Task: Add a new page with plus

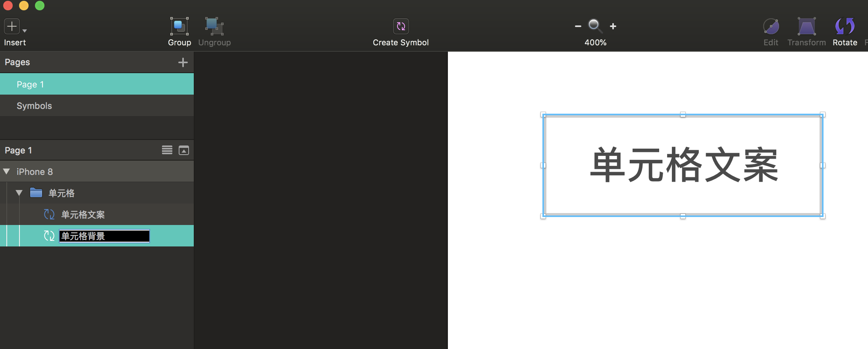Action: (x=183, y=62)
